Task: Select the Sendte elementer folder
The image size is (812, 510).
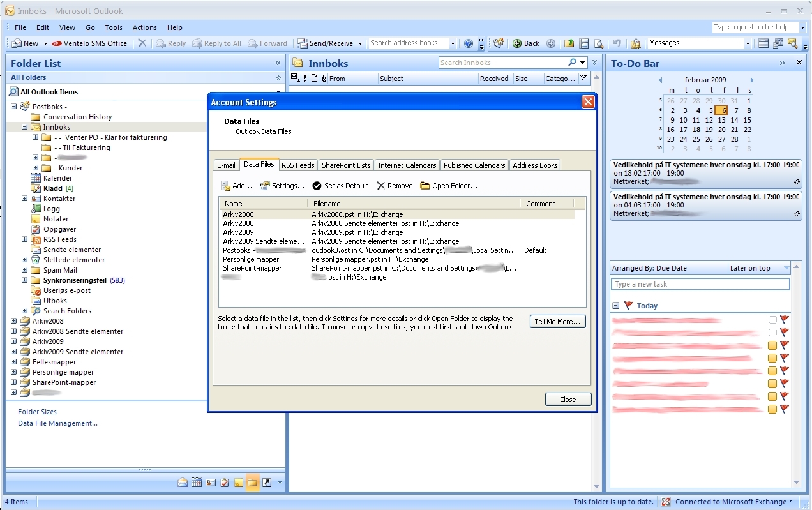Action: [x=71, y=250]
